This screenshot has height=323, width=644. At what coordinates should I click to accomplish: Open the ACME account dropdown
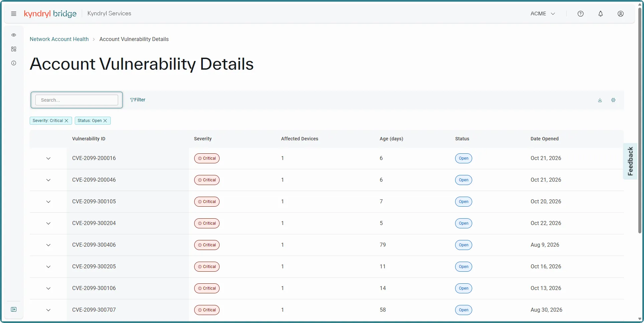(543, 14)
